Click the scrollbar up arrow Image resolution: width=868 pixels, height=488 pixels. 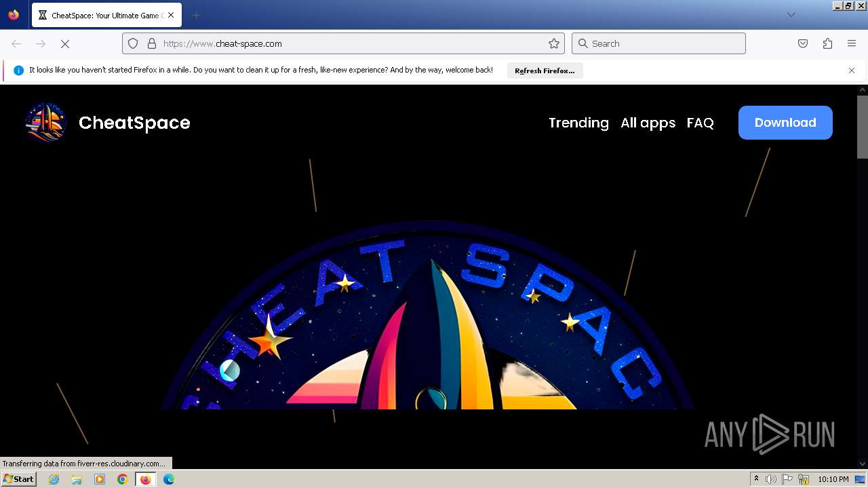click(863, 89)
